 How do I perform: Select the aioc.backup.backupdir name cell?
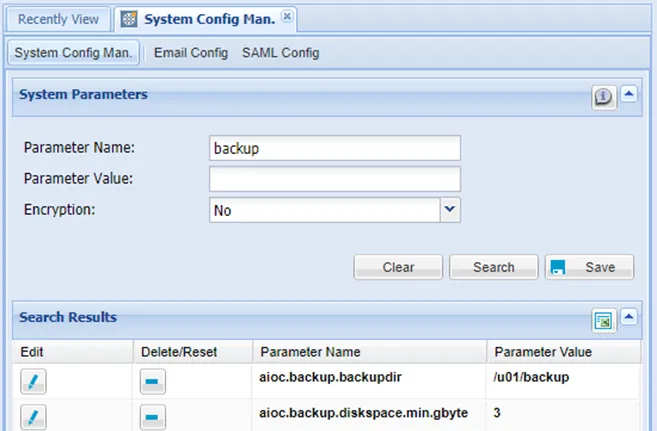(x=369, y=381)
